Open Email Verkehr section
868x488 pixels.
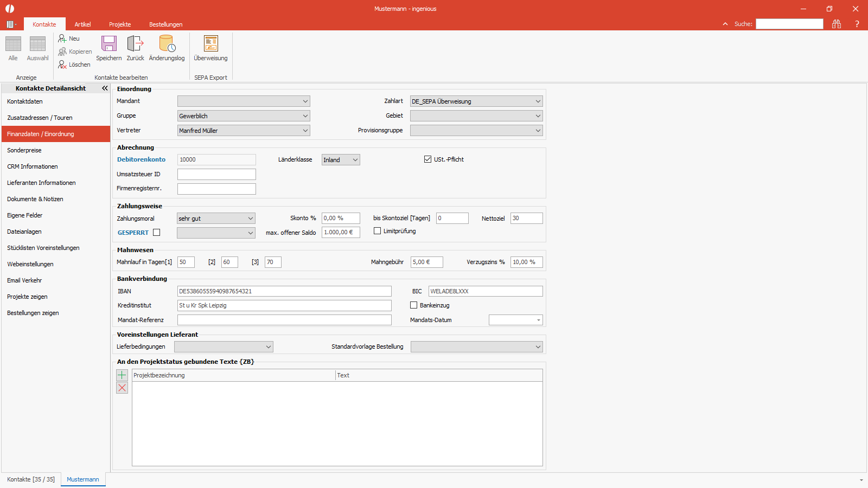[x=56, y=280]
